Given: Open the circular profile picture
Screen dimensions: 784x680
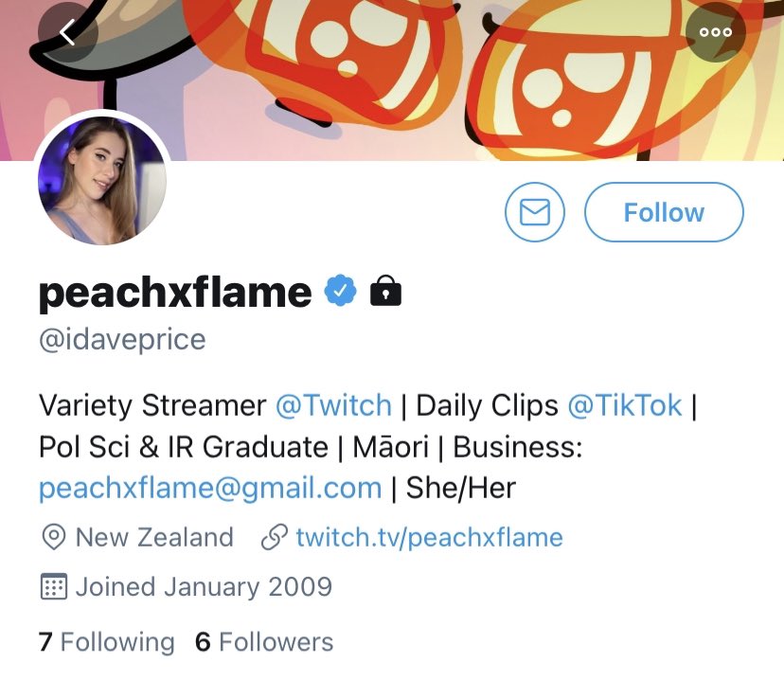Looking at the screenshot, I should pos(102,182).
